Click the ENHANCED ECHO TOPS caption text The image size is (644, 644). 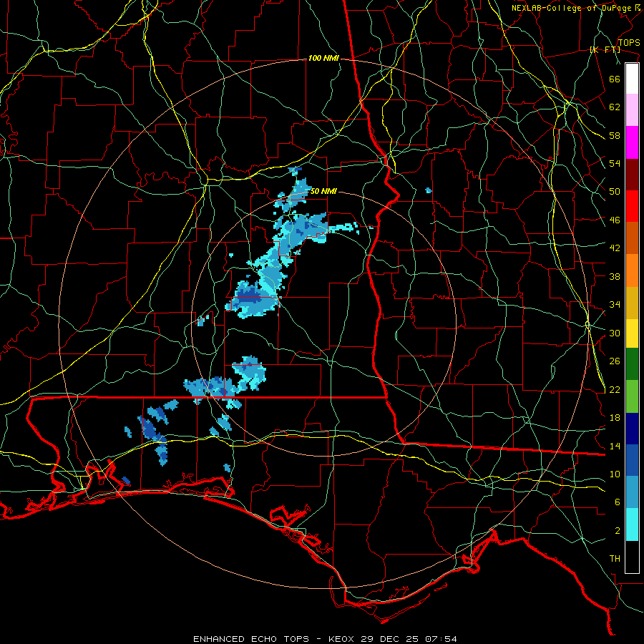[251, 639]
